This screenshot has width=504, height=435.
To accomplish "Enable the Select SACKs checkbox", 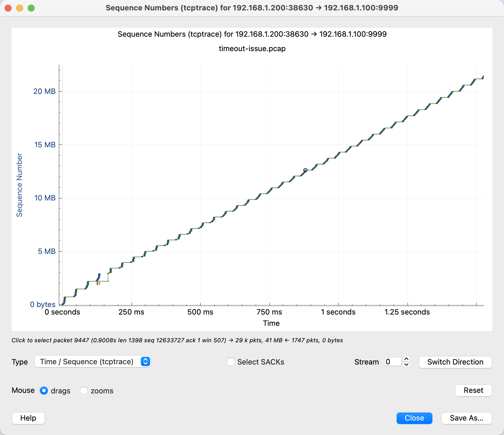I will coord(231,362).
